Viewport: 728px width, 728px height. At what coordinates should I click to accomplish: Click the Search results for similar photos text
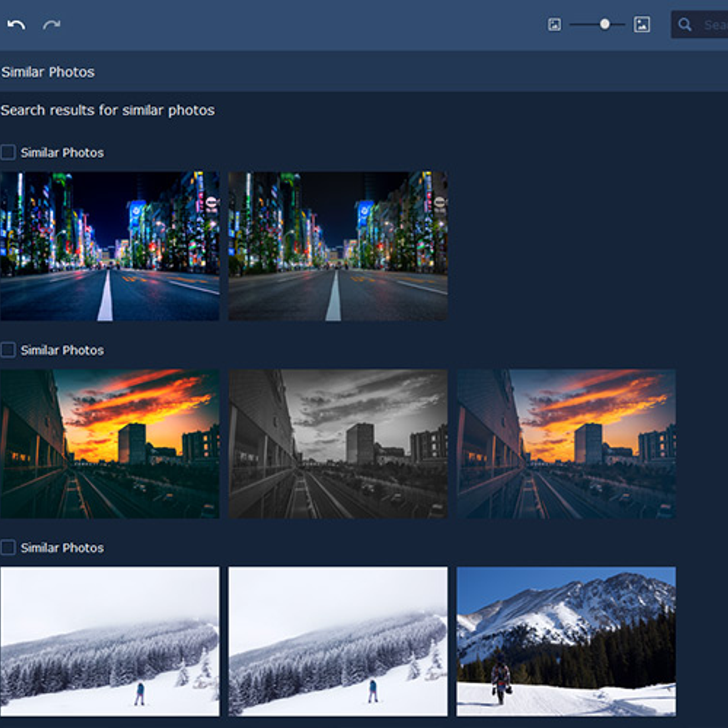[x=107, y=110]
